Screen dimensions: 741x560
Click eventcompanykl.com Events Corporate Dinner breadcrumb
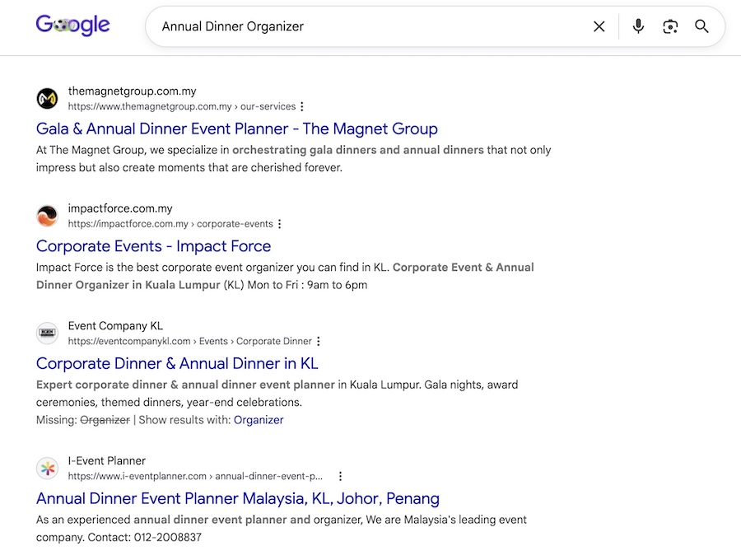coord(190,341)
